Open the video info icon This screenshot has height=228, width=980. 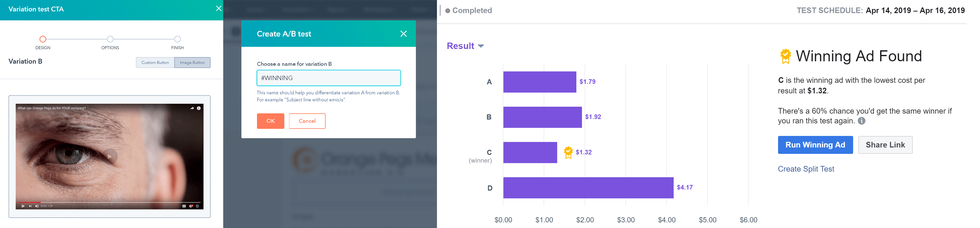pos(199,108)
